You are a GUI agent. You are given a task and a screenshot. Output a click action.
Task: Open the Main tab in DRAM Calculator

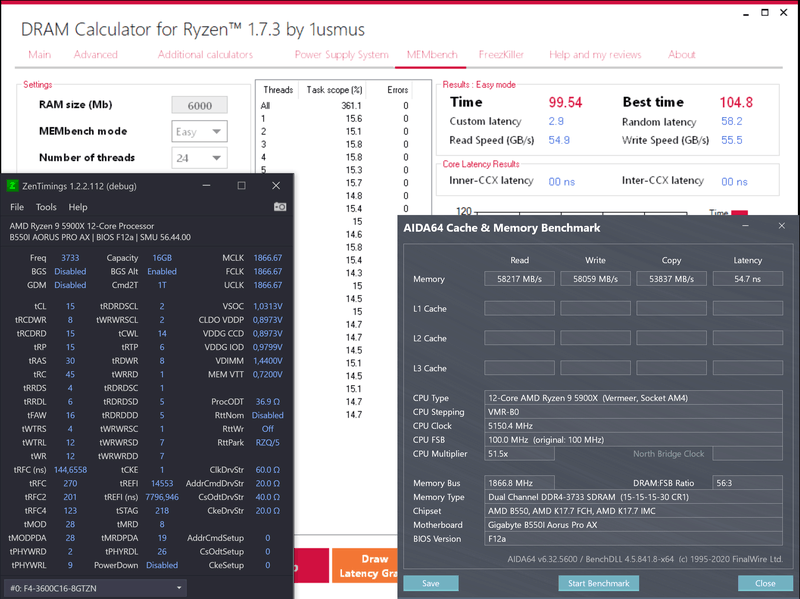40,55
